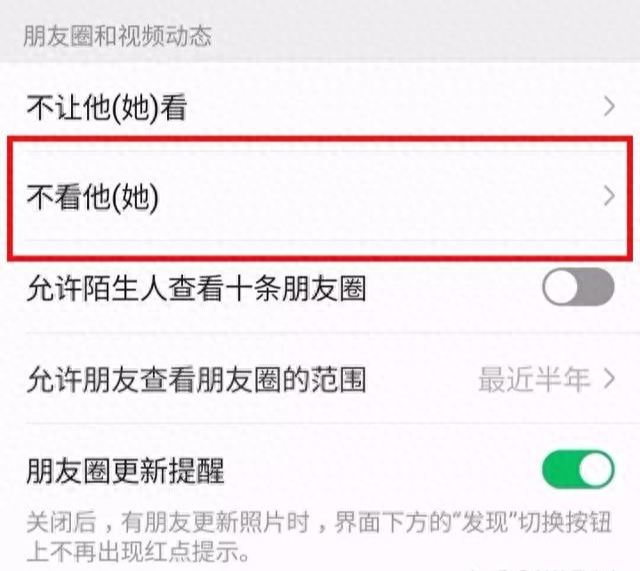Tap white knob of the gray stranger toggle
Screen dimensions: 640x571
tap(562, 287)
